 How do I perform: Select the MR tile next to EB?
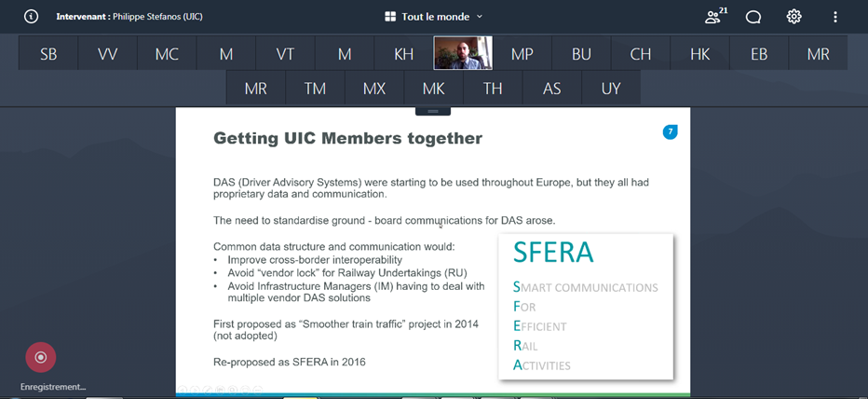tap(819, 54)
